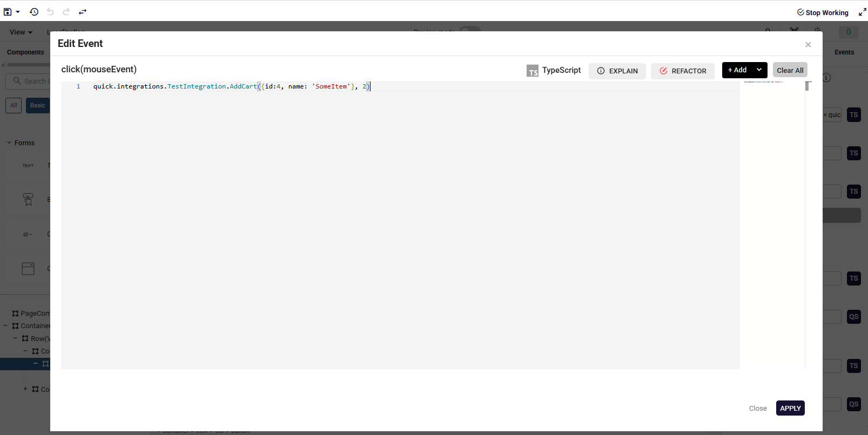Click the swap arrows icon in toolbar
Viewport: 868px width, 435px height.
[83, 12]
